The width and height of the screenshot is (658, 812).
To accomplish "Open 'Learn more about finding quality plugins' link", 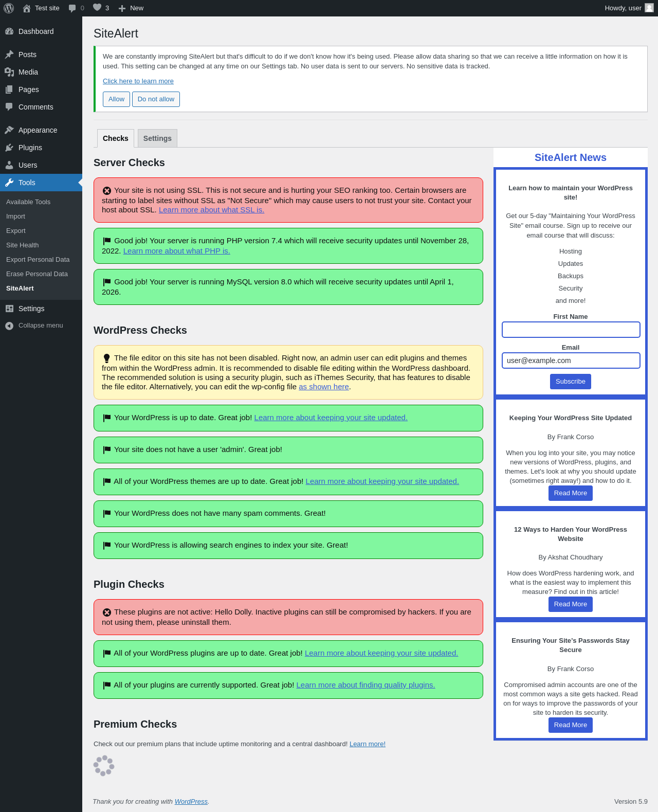I will (x=365, y=685).
